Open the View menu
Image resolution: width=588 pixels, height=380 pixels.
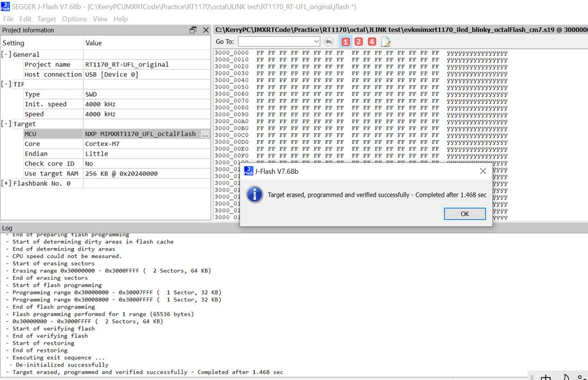coord(99,19)
